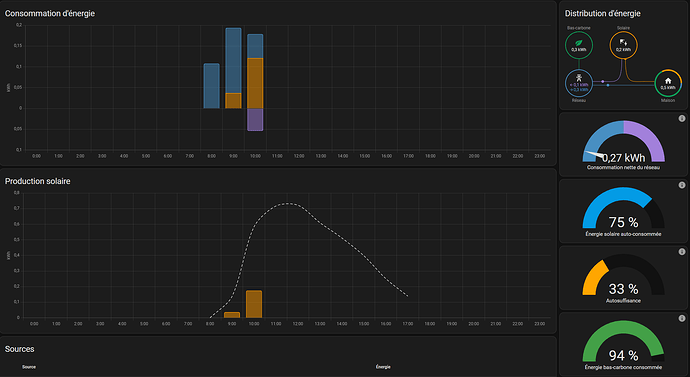
Task: Open info icon on self-consumed solar gauge
Action: tap(682, 185)
